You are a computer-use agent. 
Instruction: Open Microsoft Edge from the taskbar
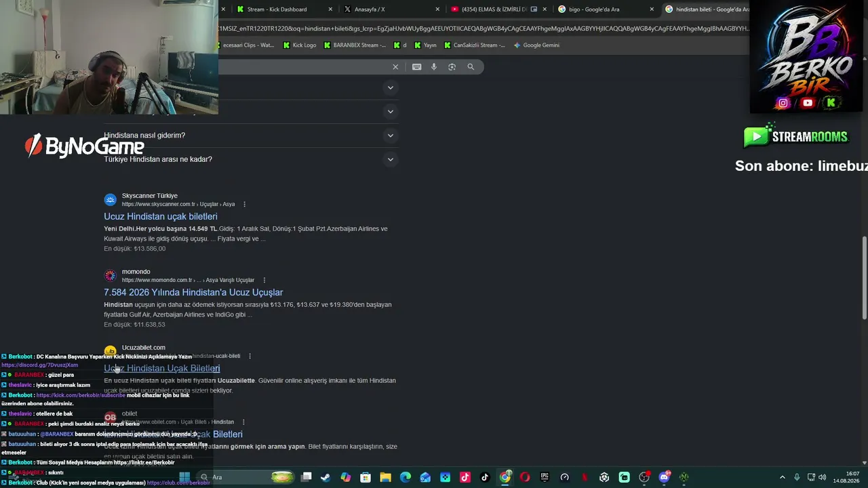point(406,477)
